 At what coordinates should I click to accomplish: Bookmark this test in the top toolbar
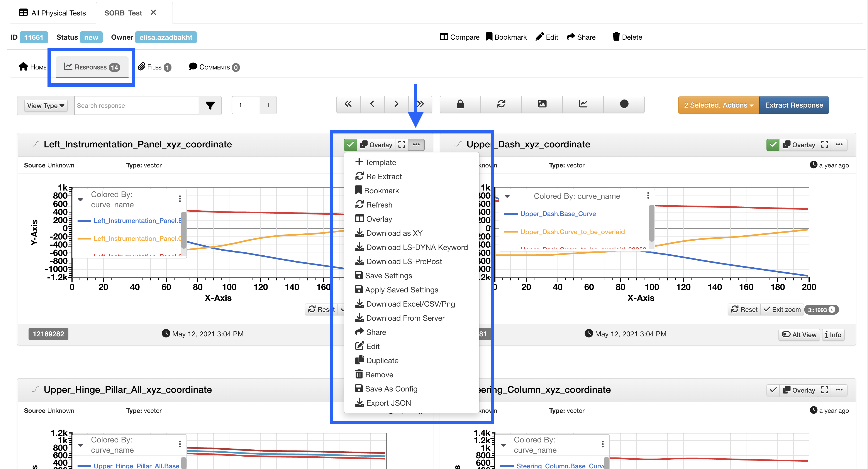506,37
